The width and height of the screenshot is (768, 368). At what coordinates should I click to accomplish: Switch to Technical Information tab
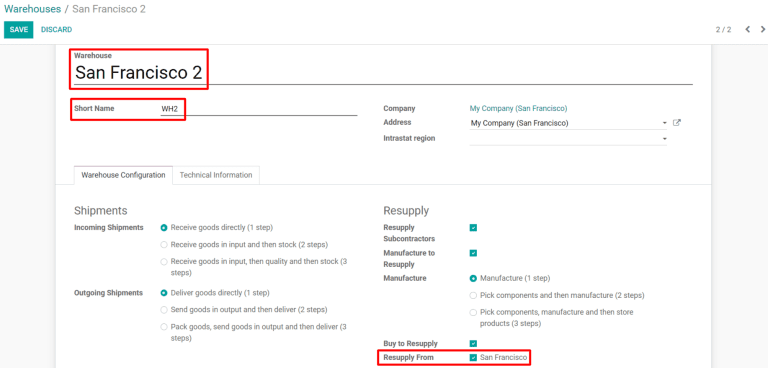pos(216,175)
